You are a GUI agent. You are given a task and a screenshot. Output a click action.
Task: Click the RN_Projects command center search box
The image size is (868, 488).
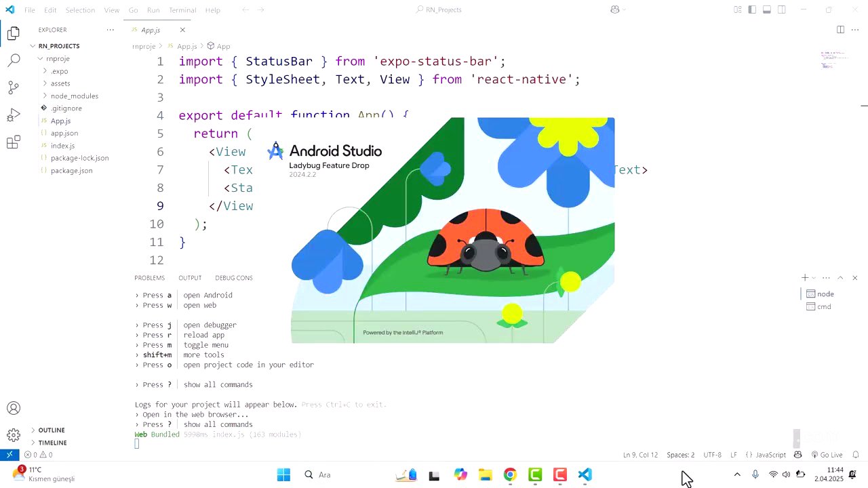(439, 10)
